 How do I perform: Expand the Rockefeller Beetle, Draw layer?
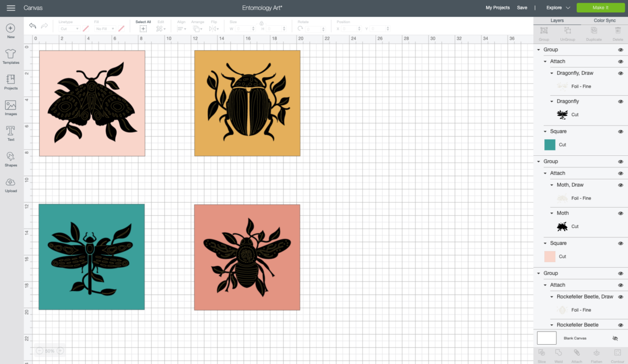pyautogui.click(x=551, y=297)
